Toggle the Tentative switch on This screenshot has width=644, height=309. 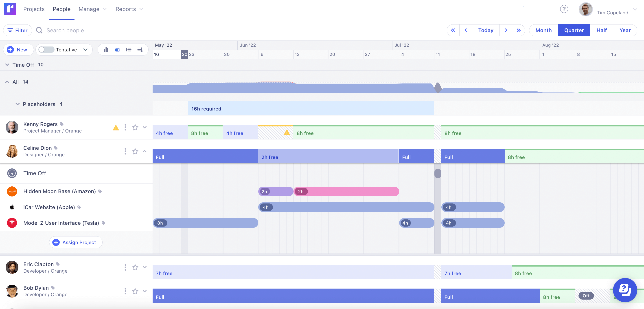(x=46, y=50)
